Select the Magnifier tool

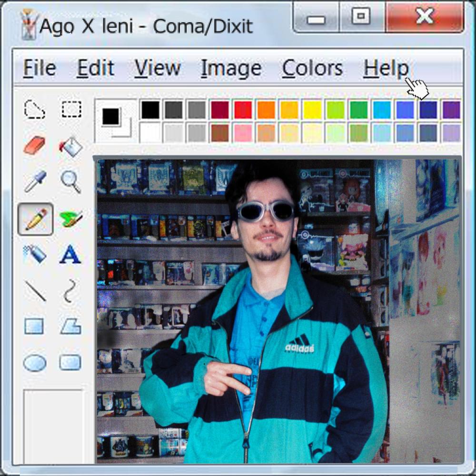pos(71,181)
